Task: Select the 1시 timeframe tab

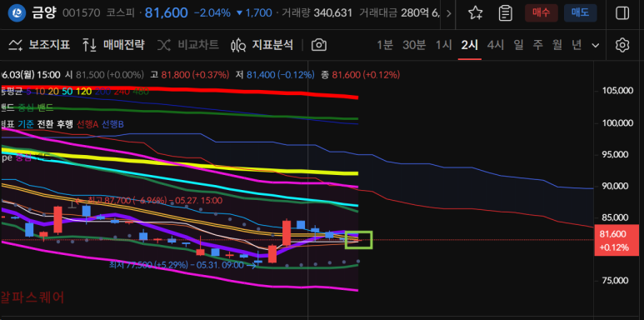Action: pos(443,45)
